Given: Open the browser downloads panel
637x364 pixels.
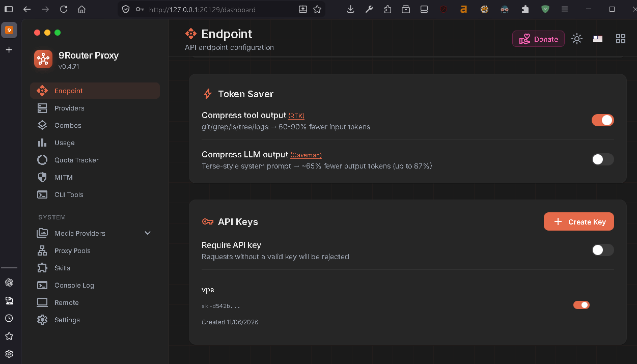Looking at the screenshot, I should 350,9.
